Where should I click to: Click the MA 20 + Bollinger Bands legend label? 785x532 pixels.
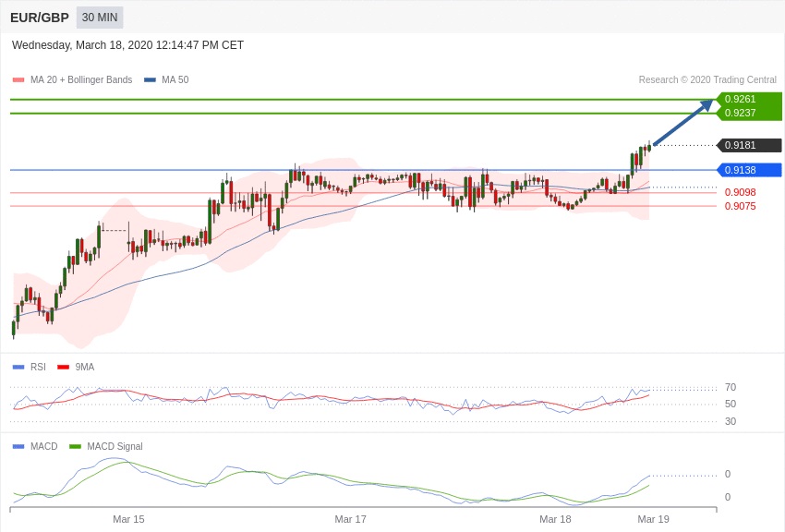pyautogui.click(x=81, y=80)
